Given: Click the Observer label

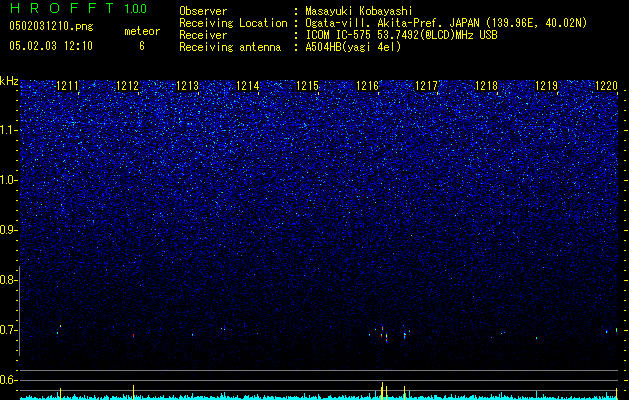Looking at the screenshot, I should click(203, 11).
